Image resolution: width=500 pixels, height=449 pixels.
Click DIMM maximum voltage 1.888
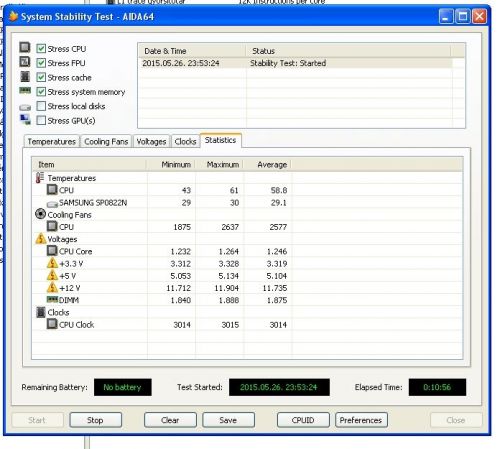(229, 300)
